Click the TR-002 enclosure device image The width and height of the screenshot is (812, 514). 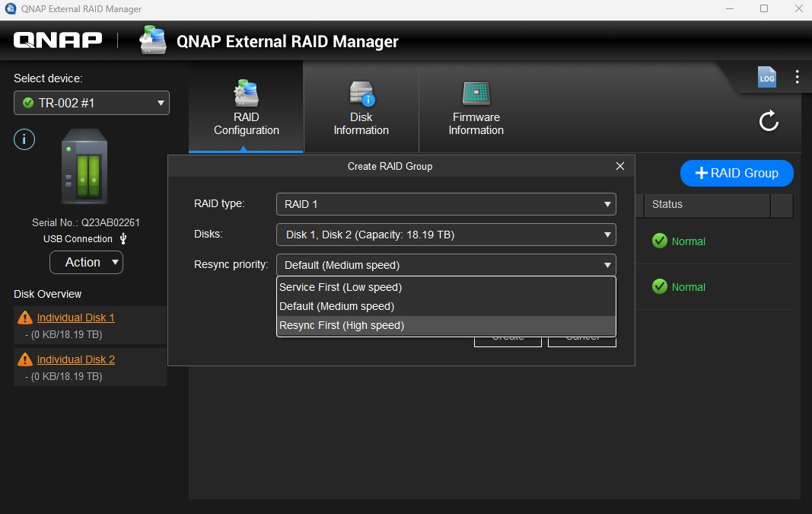click(x=84, y=167)
